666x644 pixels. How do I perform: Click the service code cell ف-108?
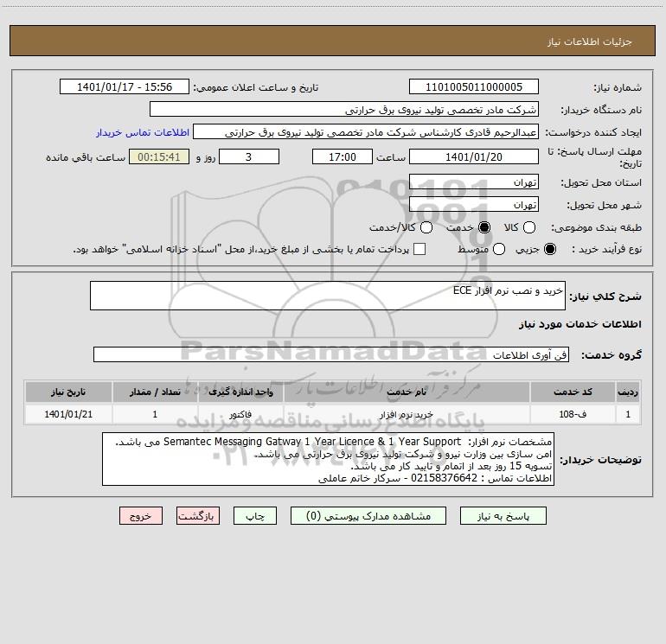(x=572, y=414)
